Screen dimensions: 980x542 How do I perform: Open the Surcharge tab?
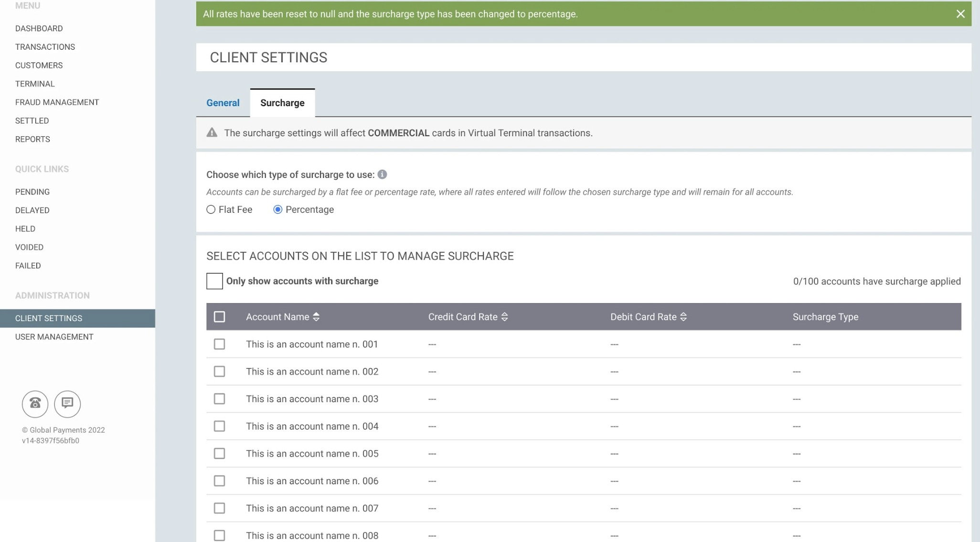[x=282, y=103]
